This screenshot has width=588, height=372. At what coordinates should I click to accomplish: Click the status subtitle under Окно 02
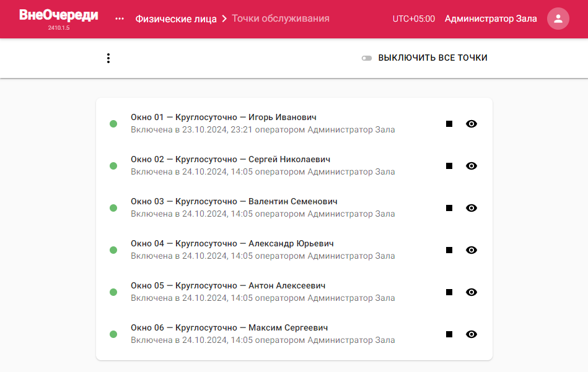coord(263,171)
